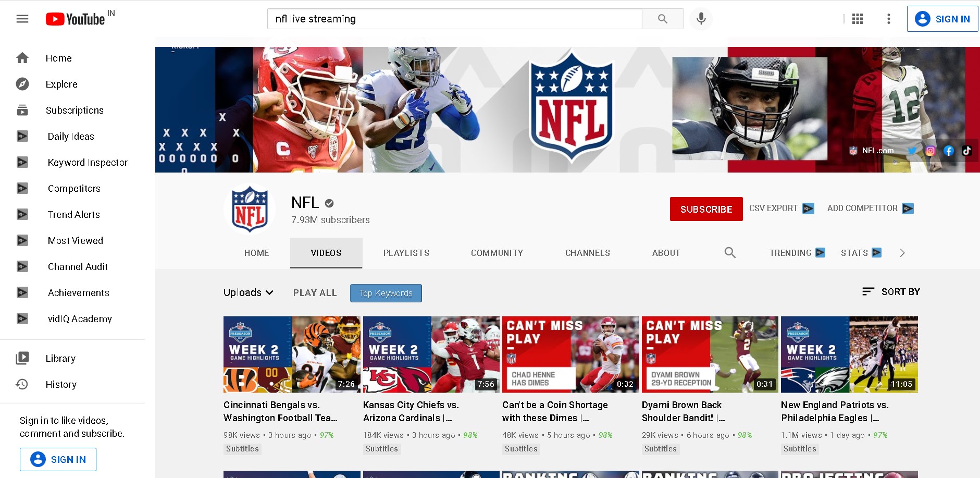Switch to the PLAYLISTS tab

tap(406, 252)
